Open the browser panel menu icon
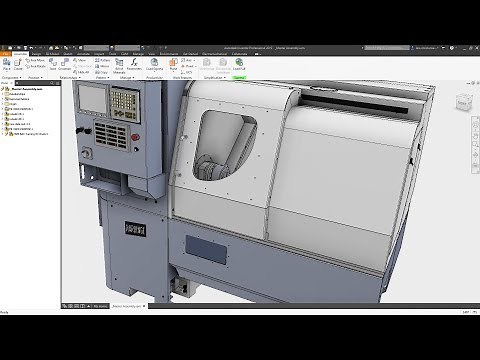 pos(57,83)
